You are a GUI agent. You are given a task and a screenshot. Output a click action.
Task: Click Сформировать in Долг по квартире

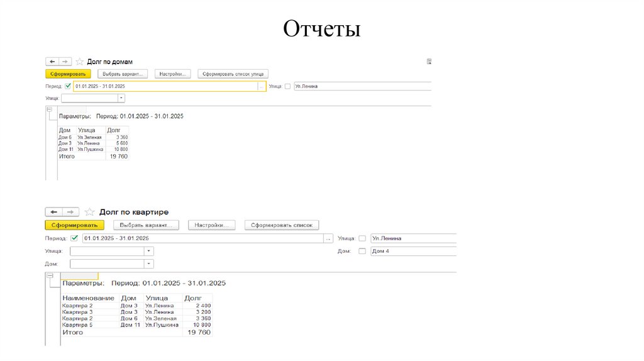click(x=74, y=225)
